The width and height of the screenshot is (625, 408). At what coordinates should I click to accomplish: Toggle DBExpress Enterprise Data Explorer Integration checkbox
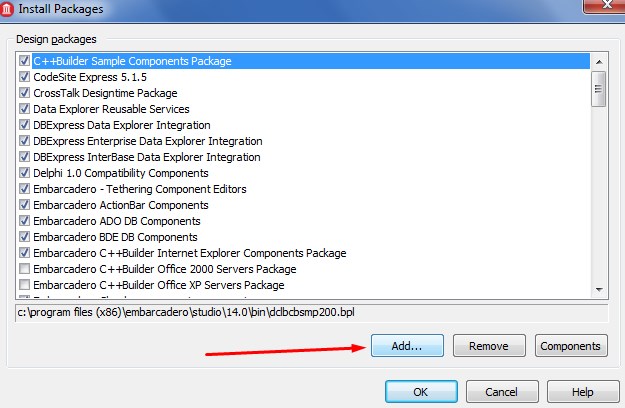tap(24, 141)
